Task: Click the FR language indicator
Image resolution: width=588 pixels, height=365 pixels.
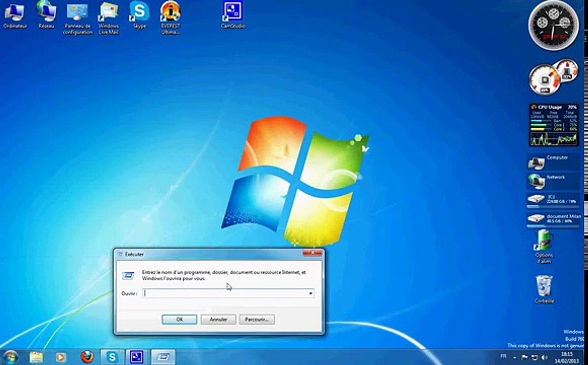Action: [503, 356]
